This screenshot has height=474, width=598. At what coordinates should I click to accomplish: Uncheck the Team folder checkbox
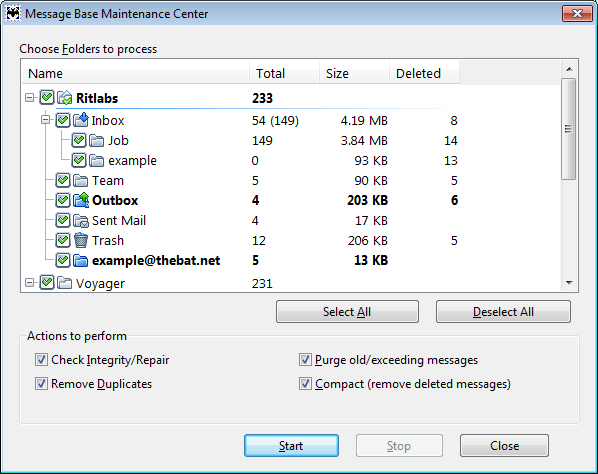(63, 180)
